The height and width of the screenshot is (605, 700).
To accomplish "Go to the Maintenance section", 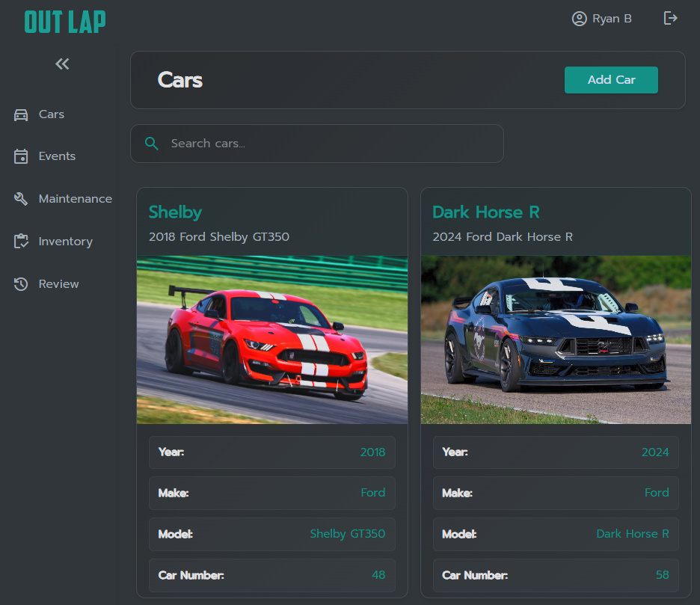I will click(75, 199).
